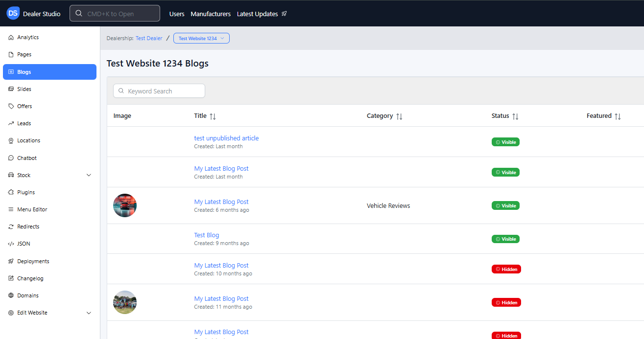Click the Plugins puzzle icon

(x=11, y=192)
